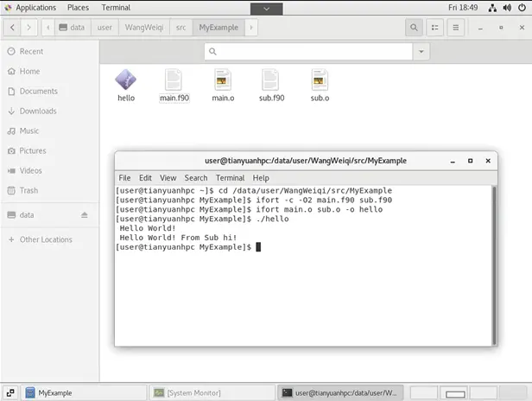
Task: Select the sub.o object file
Action: pos(320,85)
